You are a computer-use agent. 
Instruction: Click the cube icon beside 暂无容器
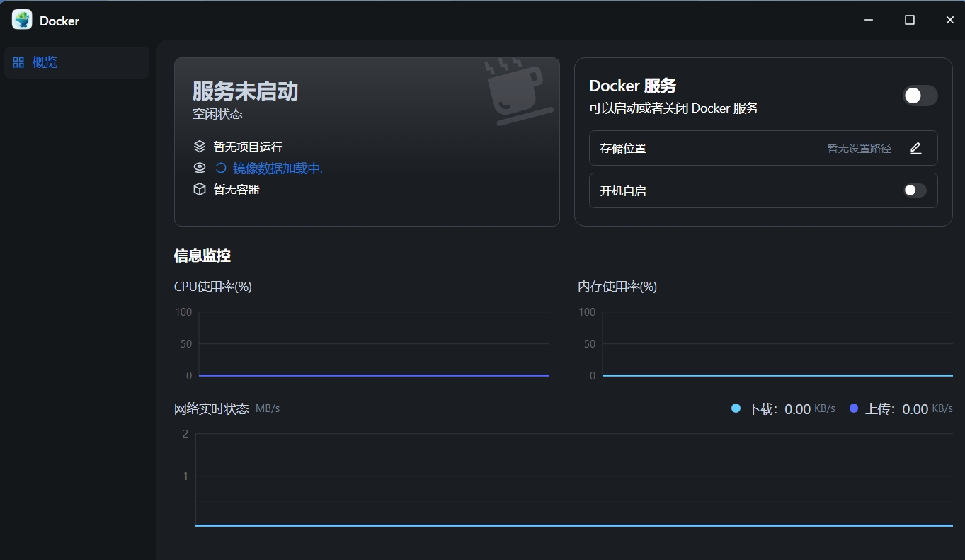(200, 189)
